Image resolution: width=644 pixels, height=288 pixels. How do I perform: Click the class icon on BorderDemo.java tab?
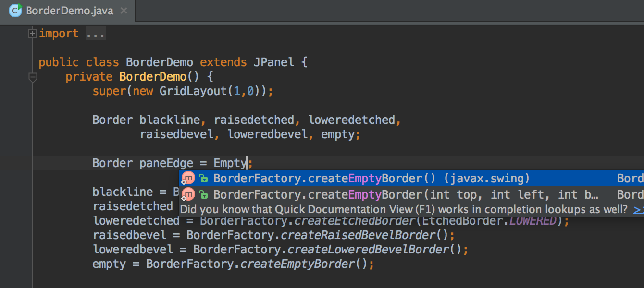[x=15, y=10]
